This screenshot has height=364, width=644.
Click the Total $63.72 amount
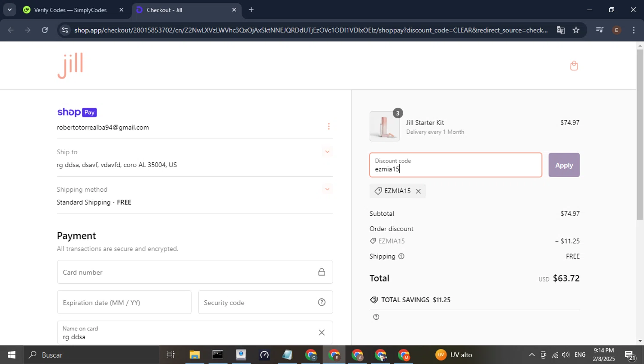[x=566, y=278]
